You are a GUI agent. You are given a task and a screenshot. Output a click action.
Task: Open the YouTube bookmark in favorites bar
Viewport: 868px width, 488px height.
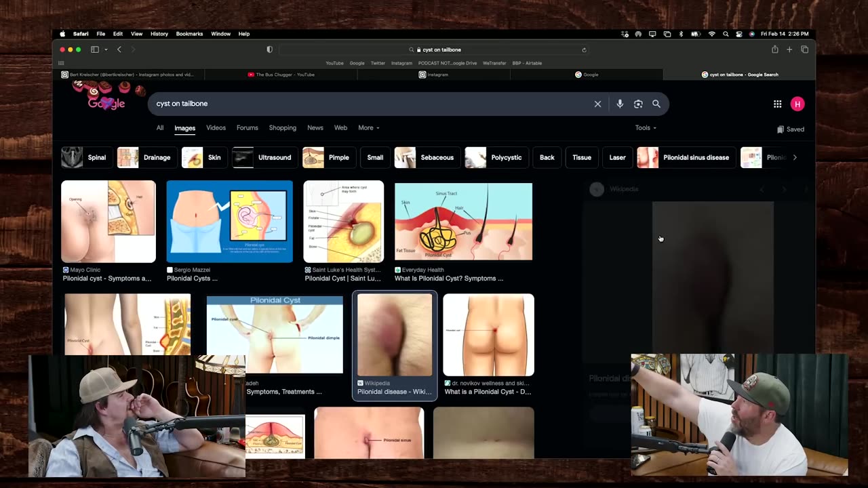[334, 63]
